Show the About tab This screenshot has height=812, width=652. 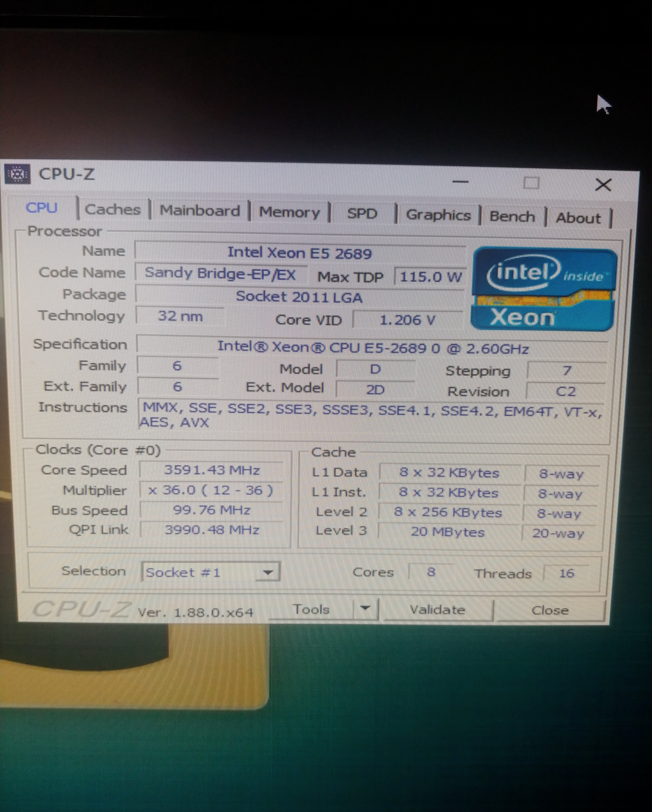click(578, 218)
